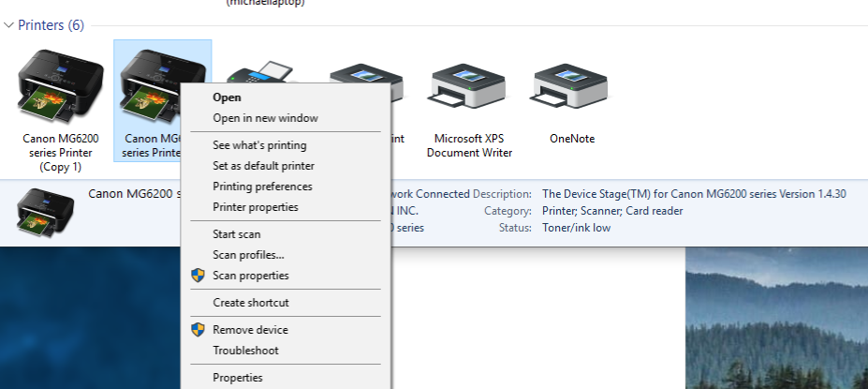The width and height of the screenshot is (868, 389).
Task: Click Status value Toner/ink low
Action: click(576, 228)
